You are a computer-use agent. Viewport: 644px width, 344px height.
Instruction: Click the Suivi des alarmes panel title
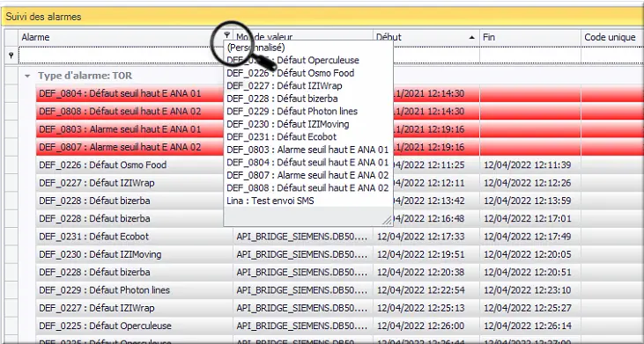[43, 17]
